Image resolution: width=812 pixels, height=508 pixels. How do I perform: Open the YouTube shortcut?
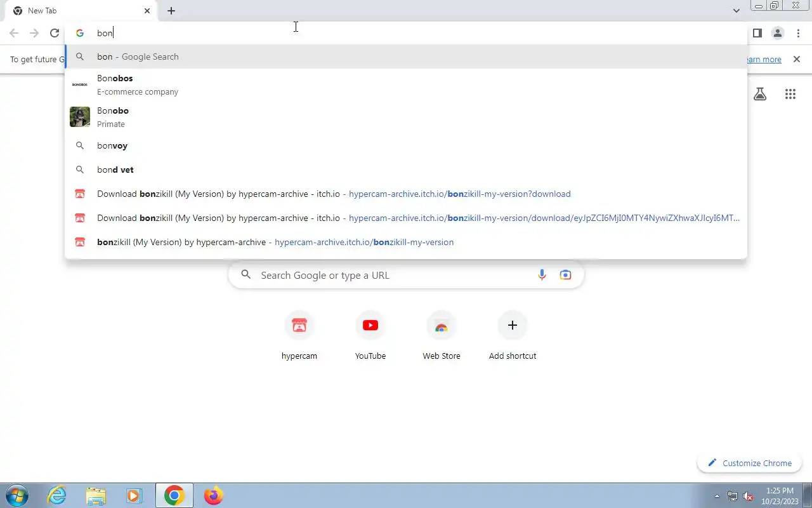pyautogui.click(x=370, y=336)
